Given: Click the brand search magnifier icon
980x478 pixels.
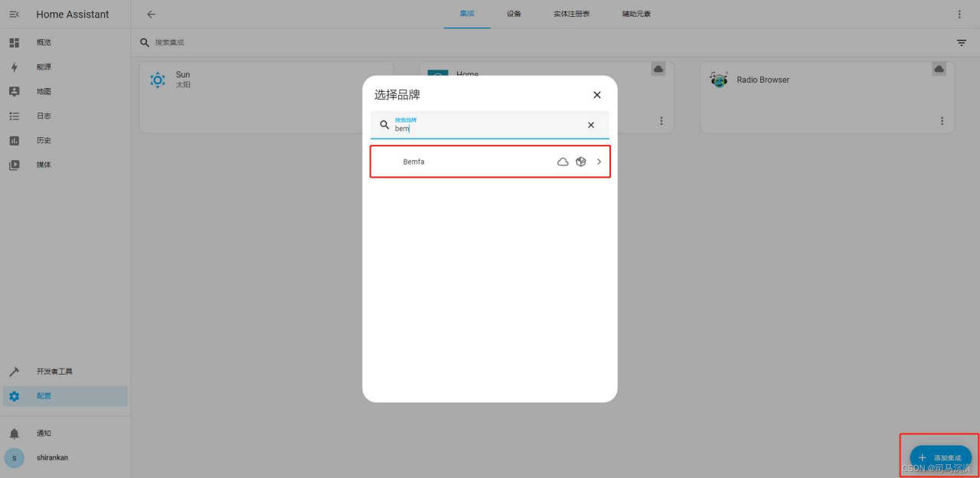Looking at the screenshot, I should click(384, 125).
